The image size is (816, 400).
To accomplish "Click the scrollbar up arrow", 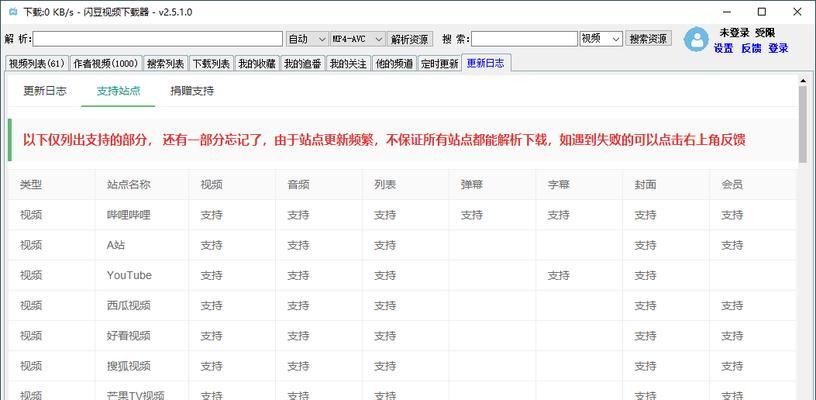I will 802,80.
